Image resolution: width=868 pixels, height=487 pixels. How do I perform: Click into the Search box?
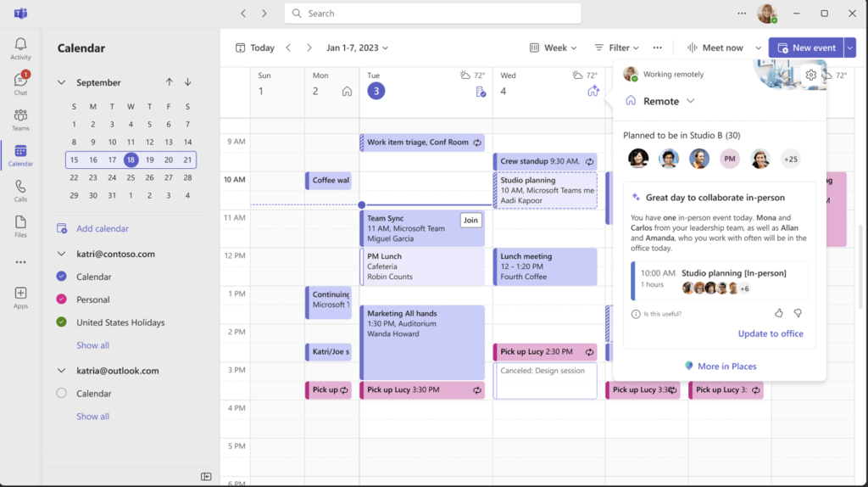click(x=432, y=14)
